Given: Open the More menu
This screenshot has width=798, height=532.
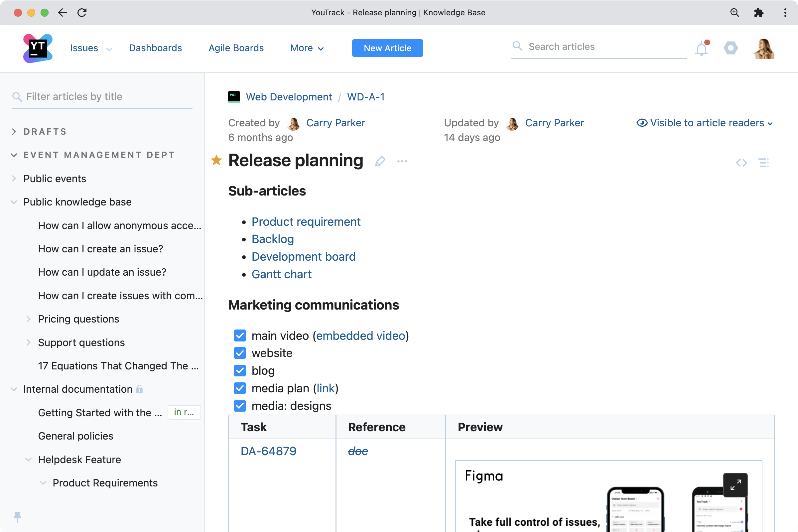Looking at the screenshot, I should click(x=307, y=48).
